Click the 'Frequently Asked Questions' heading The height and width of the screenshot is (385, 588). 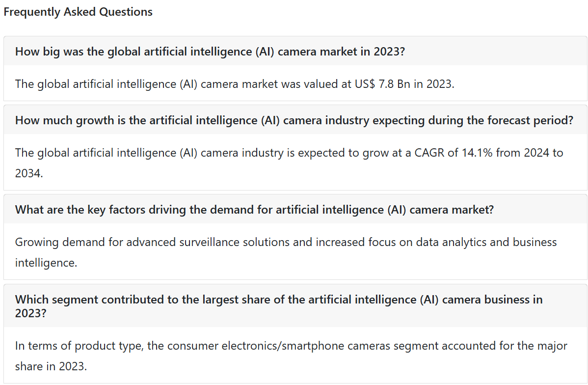tap(78, 12)
